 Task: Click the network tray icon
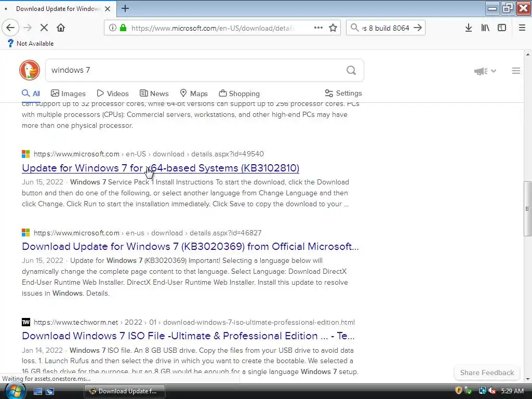click(x=482, y=391)
